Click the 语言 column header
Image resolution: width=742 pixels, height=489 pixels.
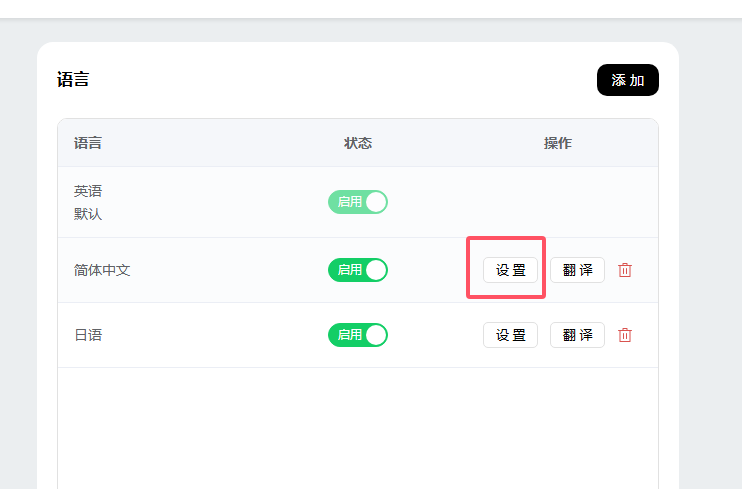point(88,143)
